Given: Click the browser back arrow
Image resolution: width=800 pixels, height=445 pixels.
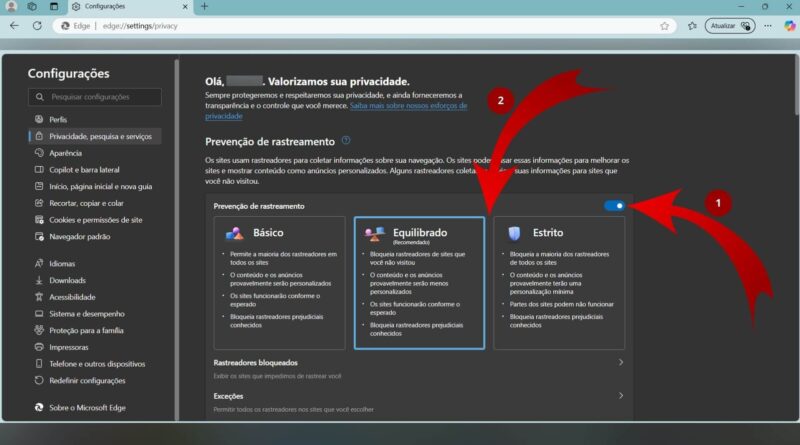Looking at the screenshot, I should pyautogui.click(x=14, y=26).
